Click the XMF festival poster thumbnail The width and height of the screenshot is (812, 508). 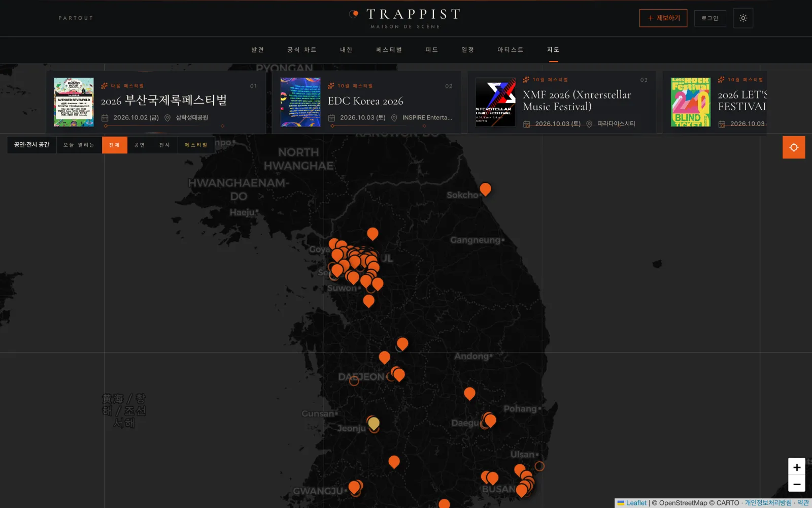[495, 102]
